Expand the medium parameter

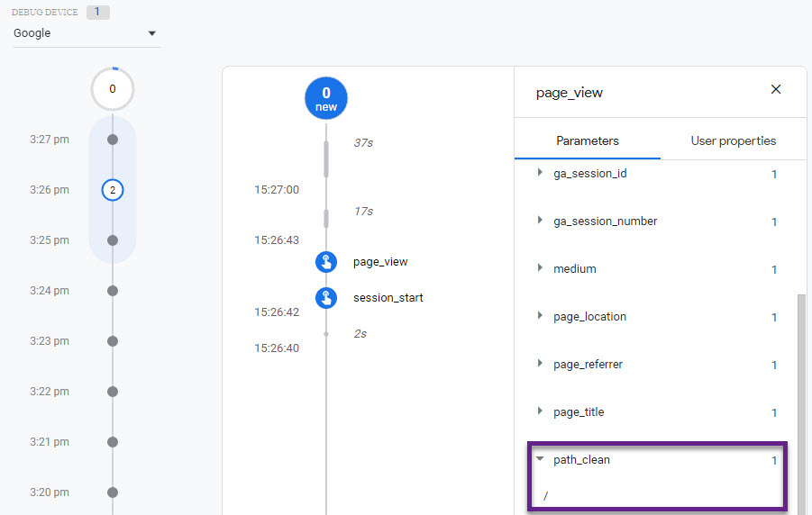coord(540,268)
